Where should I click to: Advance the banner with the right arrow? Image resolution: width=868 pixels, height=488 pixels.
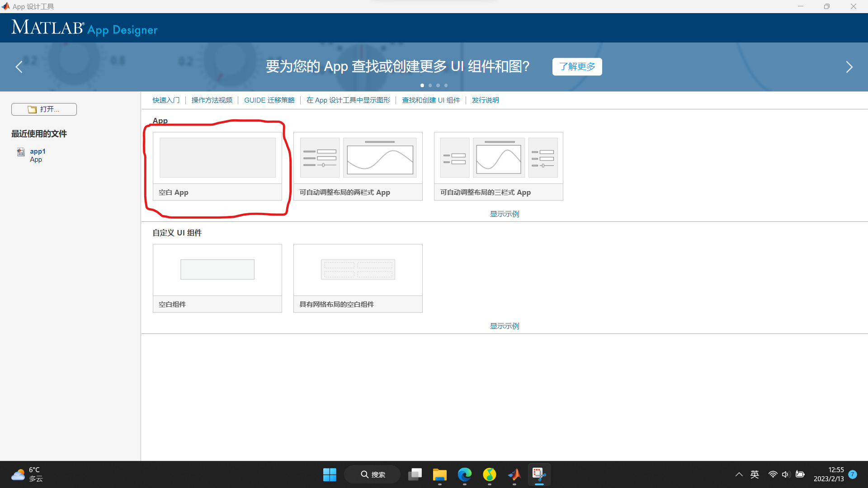(x=849, y=66)
